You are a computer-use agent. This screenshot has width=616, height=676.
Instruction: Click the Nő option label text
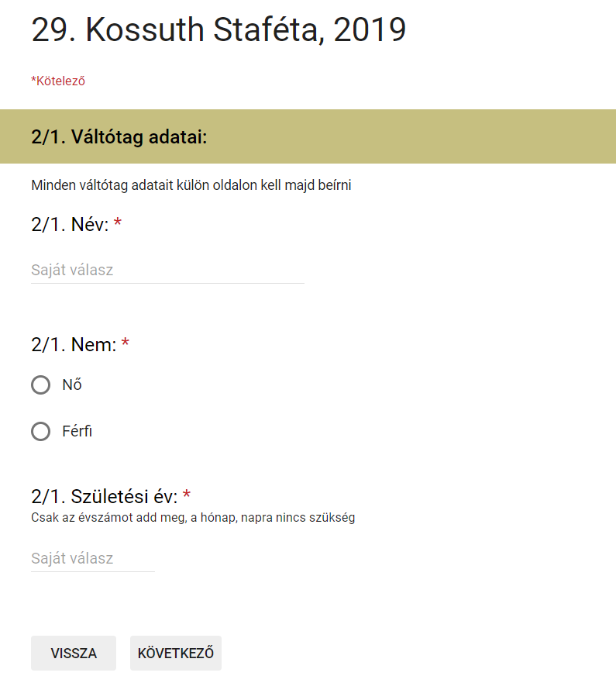tap(72, 385)
